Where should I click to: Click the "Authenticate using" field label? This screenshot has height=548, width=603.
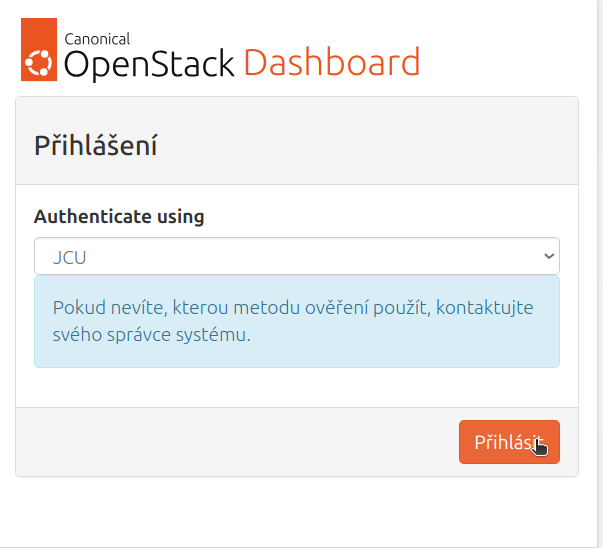tap(119, 216)
